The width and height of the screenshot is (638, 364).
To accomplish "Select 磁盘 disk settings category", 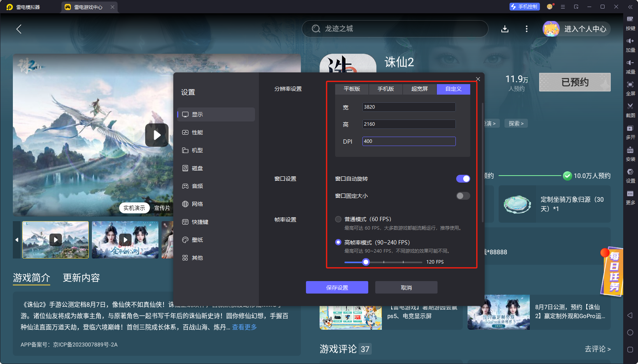I will [x=216, y=168].
